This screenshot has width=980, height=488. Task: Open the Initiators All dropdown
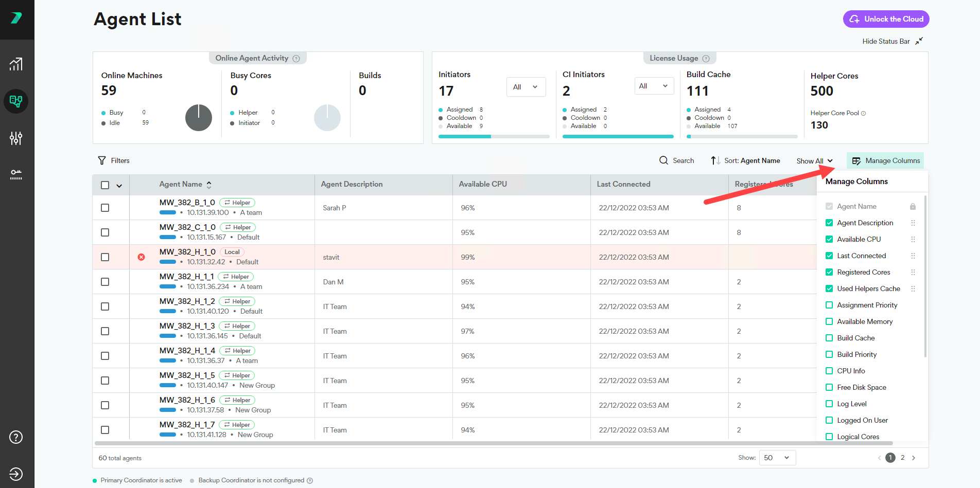point(526,87)
